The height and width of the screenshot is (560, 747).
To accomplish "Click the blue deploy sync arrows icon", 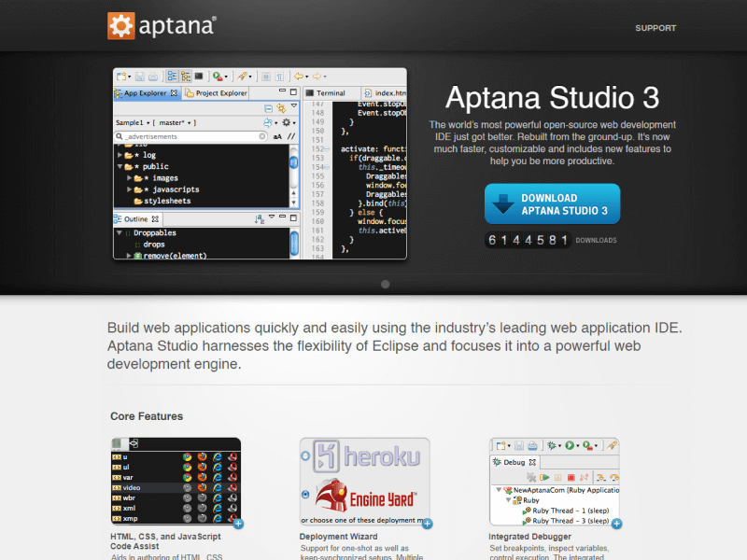I will coord(268,123).
